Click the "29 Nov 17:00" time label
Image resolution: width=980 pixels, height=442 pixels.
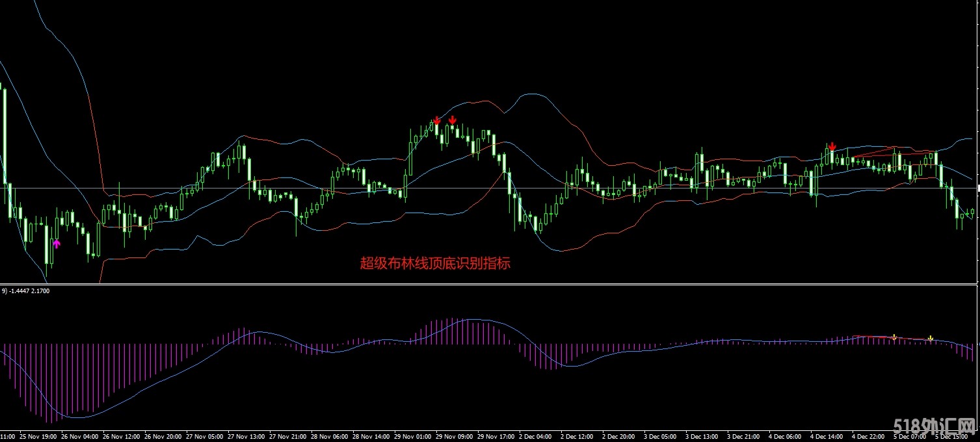click(496, 437)
